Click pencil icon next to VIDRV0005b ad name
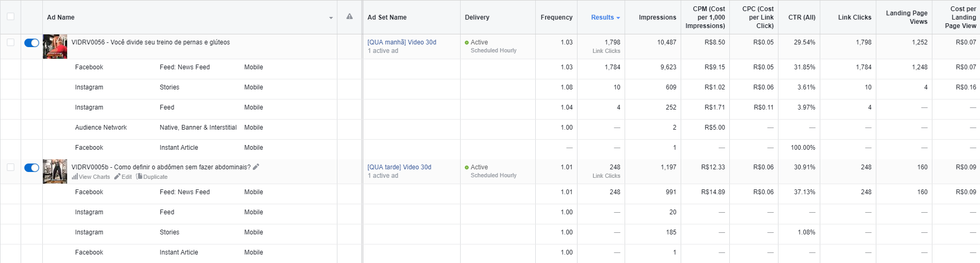980x263 pixels. pos(256,167)
